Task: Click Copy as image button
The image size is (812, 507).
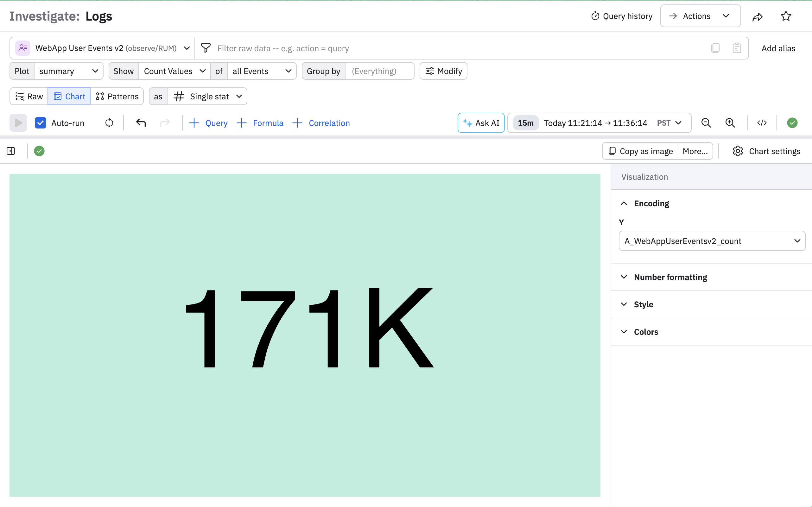Action: click(640, 151)
